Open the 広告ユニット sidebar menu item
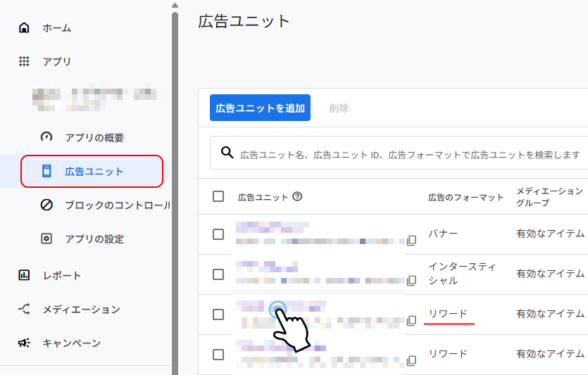 [x=93, y=172]
